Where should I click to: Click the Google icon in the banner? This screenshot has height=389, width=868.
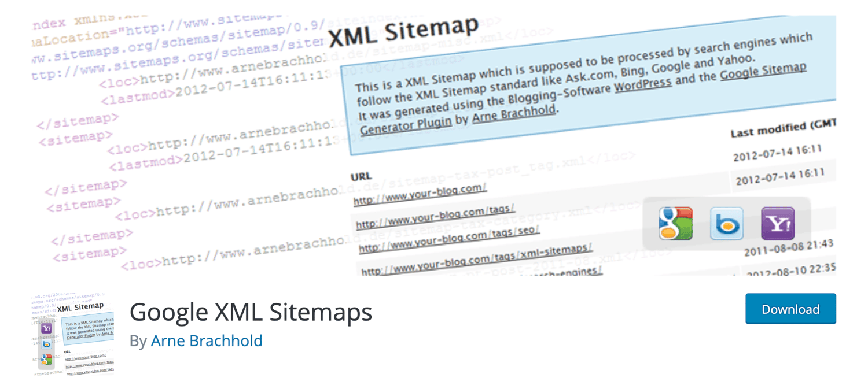675,223
